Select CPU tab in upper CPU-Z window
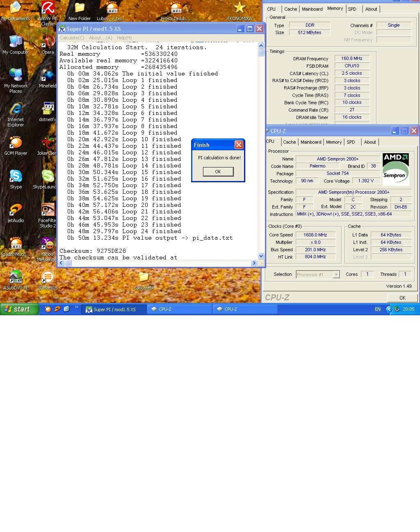This screenshot has height=532, width=420. click(272, 9)
